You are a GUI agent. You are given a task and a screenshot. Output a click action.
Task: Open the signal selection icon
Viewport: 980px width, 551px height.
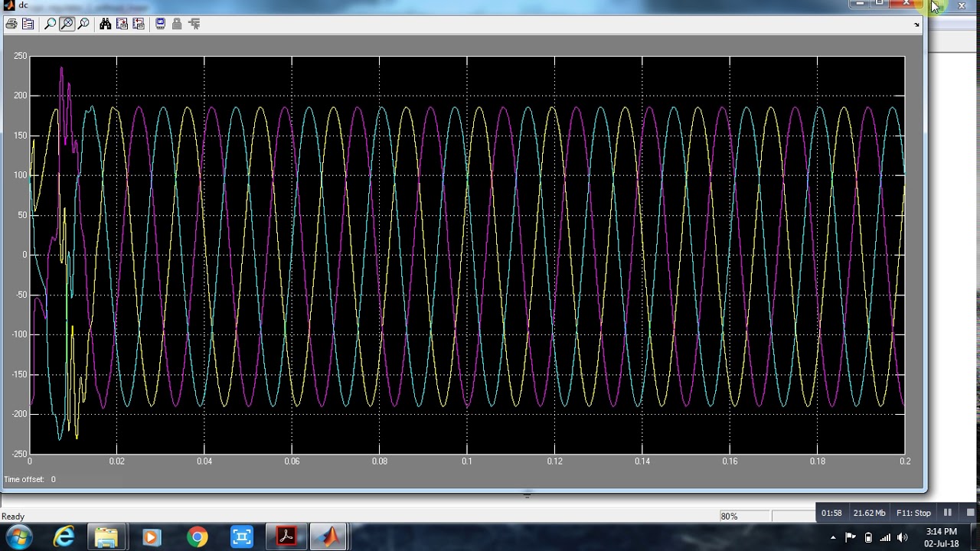[x=194, y=24]
